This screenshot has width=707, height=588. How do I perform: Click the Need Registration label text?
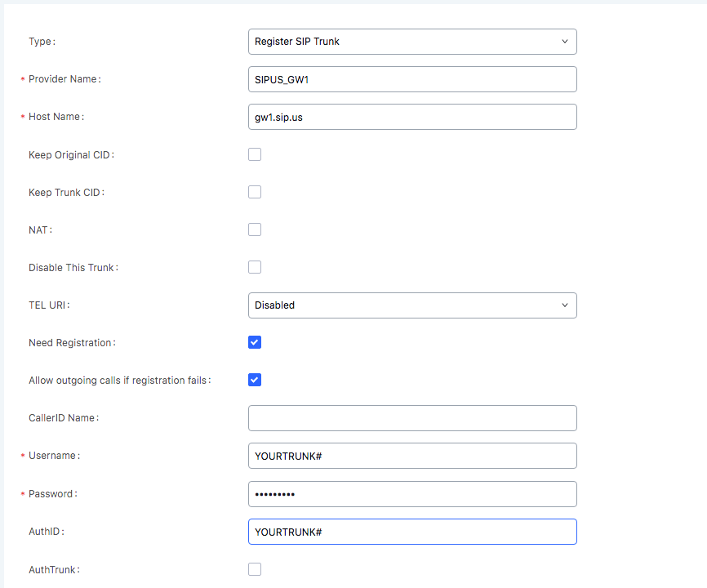[x=72, y=343]
